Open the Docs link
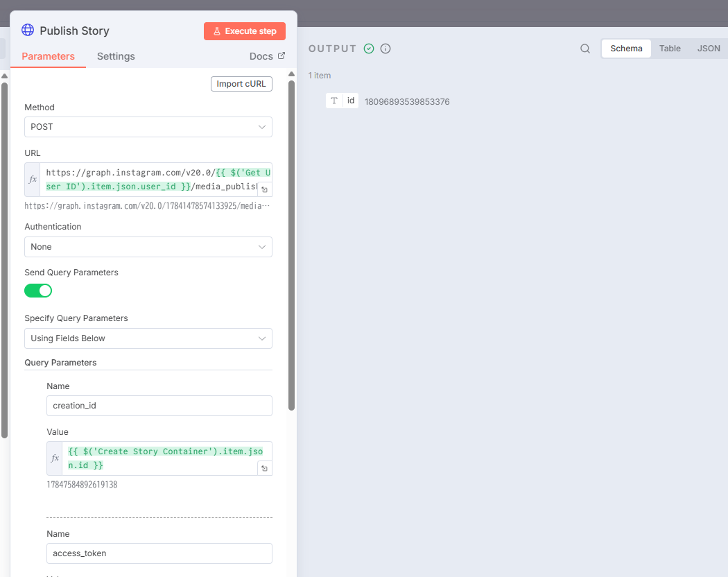The height and width of the screenshot is (577, 728). click(x=267, y=56)
